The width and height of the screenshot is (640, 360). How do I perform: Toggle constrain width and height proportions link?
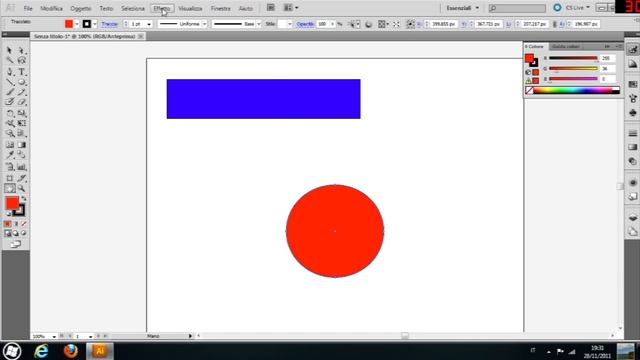click(x=554, y=24)
